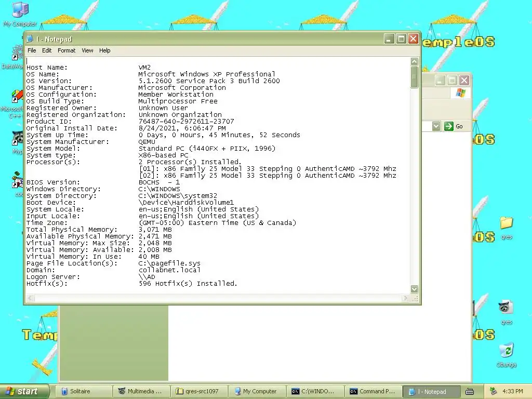Select the DataWa desktop shortcut icon
This screenshot has height=399, width=532.
coord(14,57)
